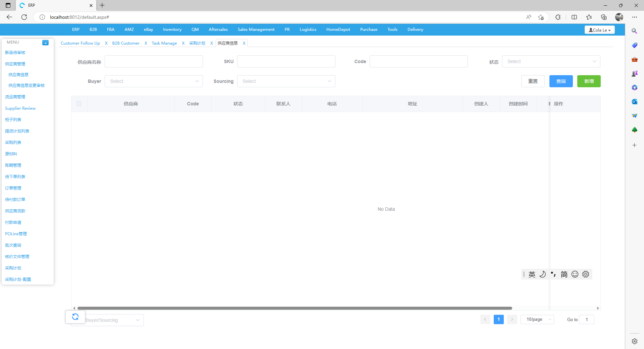Focus the 供应商名称 input field
Viewport: 644px width, 349px height.
point(154,61)
